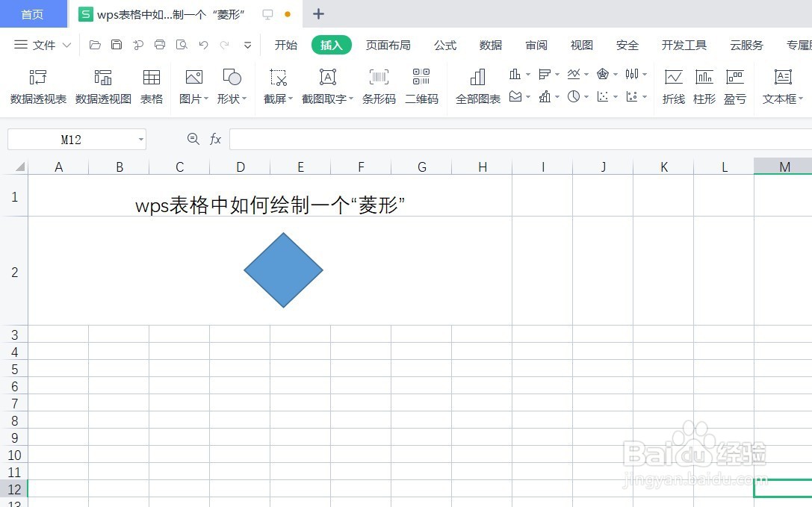Open 全部图表 all charts
Viewport: 812px width, 507px height.
point(478,87)
